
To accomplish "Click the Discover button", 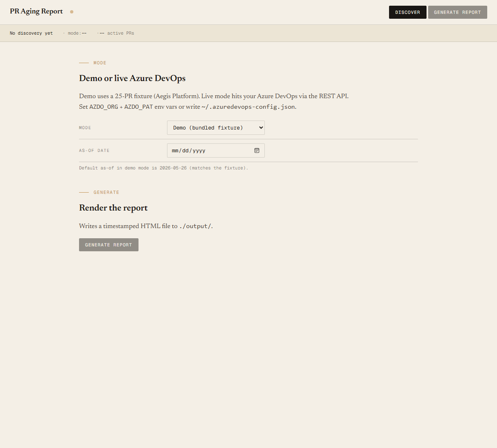I will click(407, 12).
